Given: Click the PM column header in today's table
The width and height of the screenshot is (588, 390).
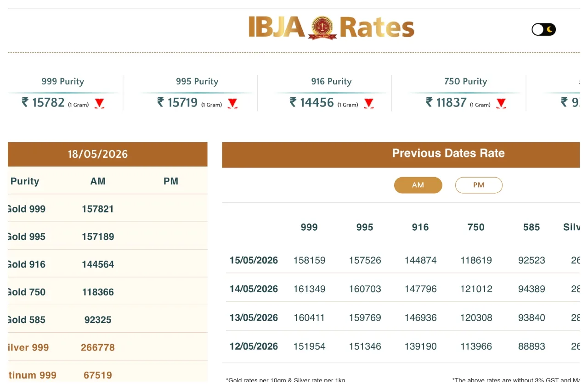Looking at the screenshot, I should tap(171, 181).
